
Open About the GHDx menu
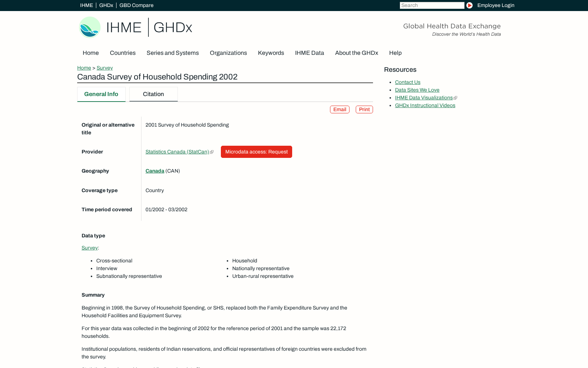[356, 53]
